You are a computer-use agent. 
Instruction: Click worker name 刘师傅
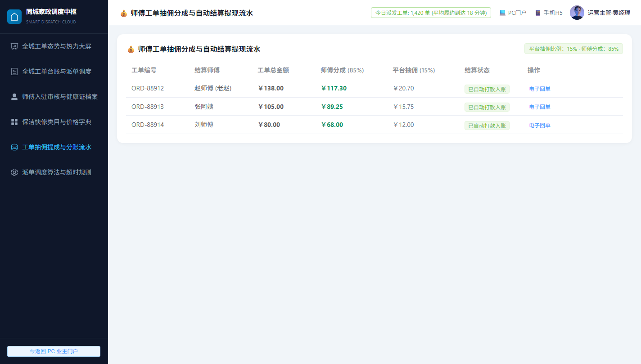[204, 125]
